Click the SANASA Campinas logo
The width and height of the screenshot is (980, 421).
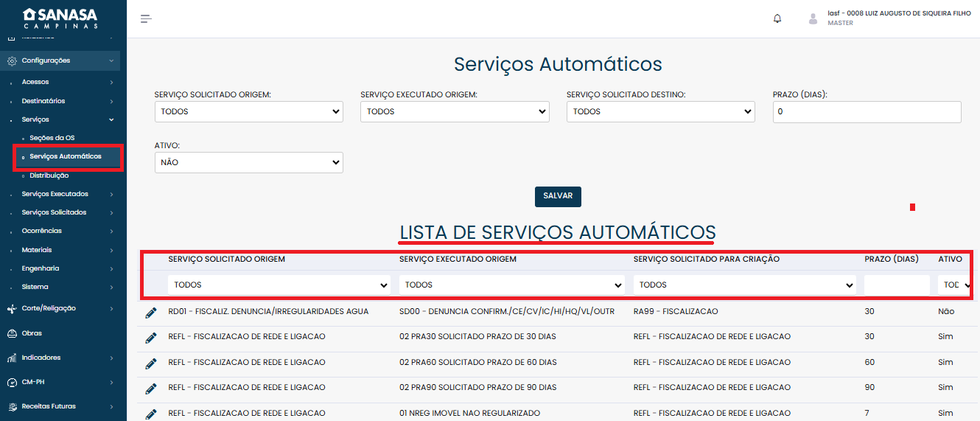click(x=60, y=18)
